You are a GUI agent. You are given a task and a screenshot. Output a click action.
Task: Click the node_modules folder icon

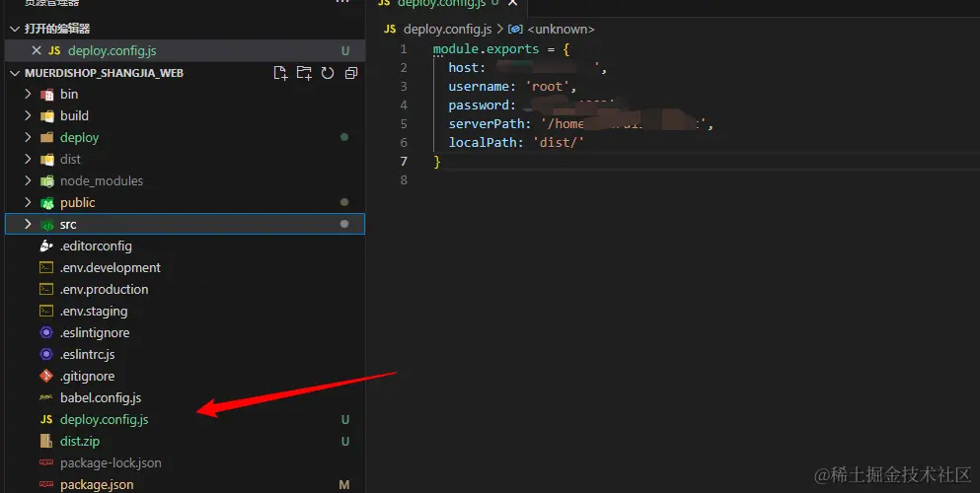46,181
